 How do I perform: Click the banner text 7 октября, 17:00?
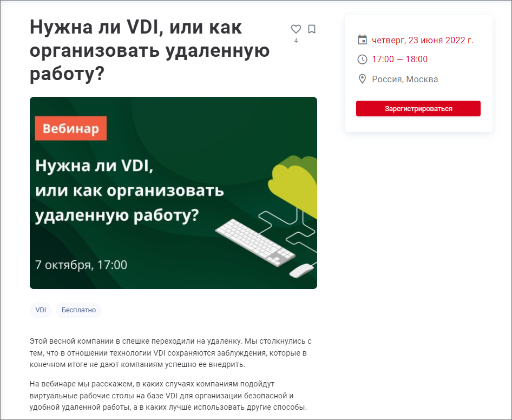click(81, 265)
